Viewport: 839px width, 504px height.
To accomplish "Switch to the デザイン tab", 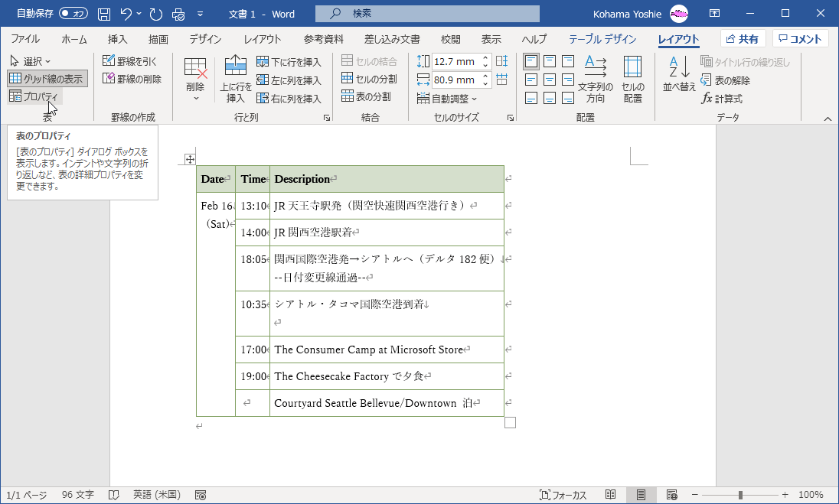I will [x=205, y=39].
